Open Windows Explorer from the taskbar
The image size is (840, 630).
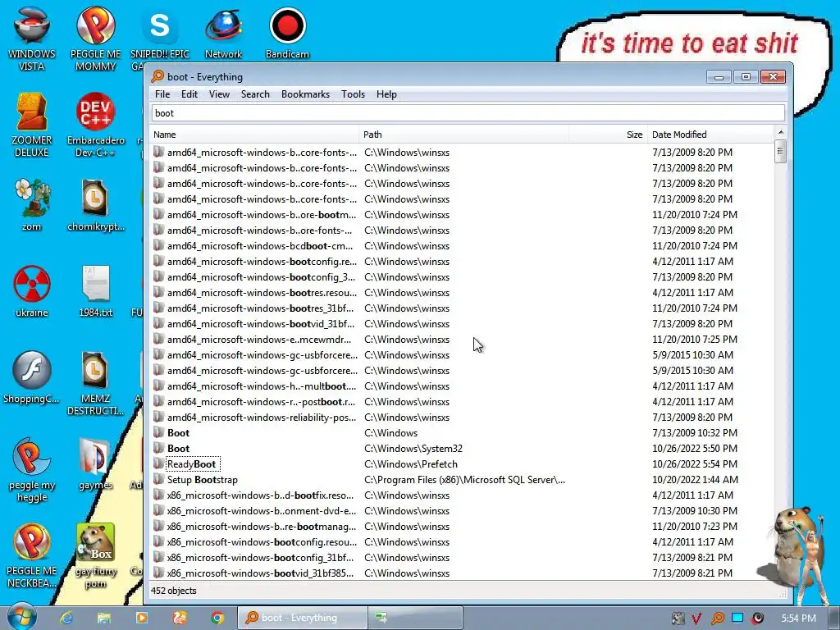(104, 618)
